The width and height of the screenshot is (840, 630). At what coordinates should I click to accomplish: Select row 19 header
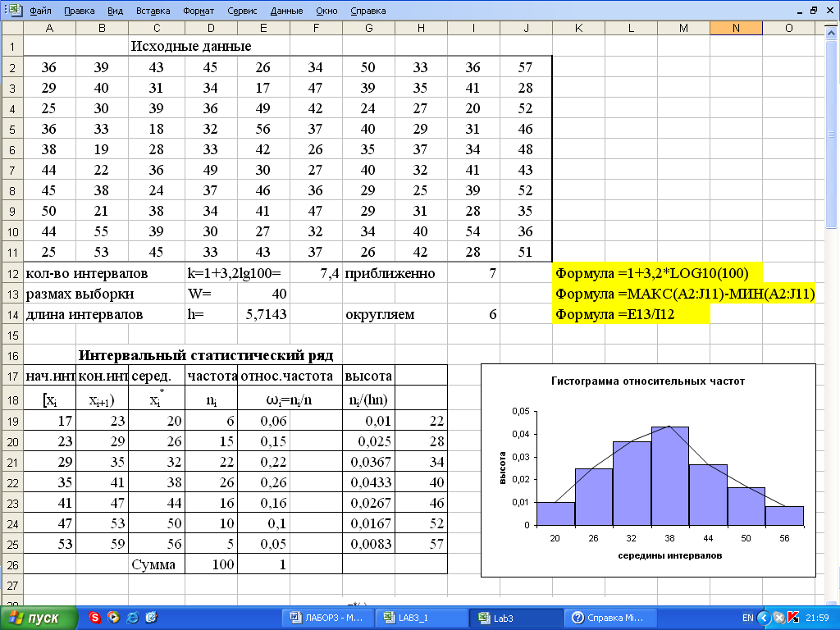(12, 421)
